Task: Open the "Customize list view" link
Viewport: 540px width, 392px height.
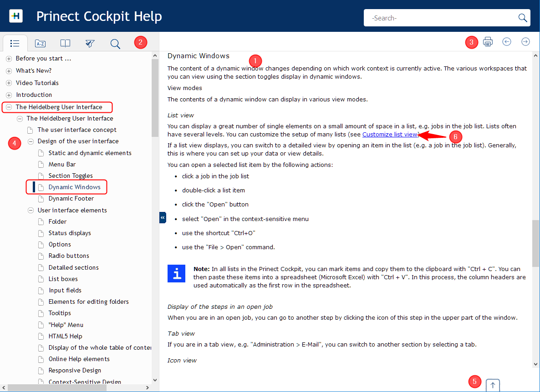Action: pyautogui.click(x=390, y=134)
